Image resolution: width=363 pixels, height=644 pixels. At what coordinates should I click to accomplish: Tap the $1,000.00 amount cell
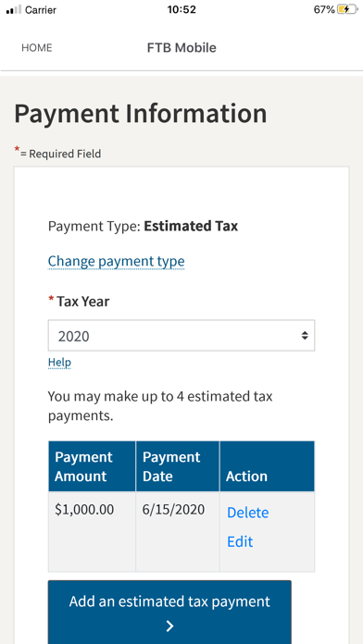84,510
